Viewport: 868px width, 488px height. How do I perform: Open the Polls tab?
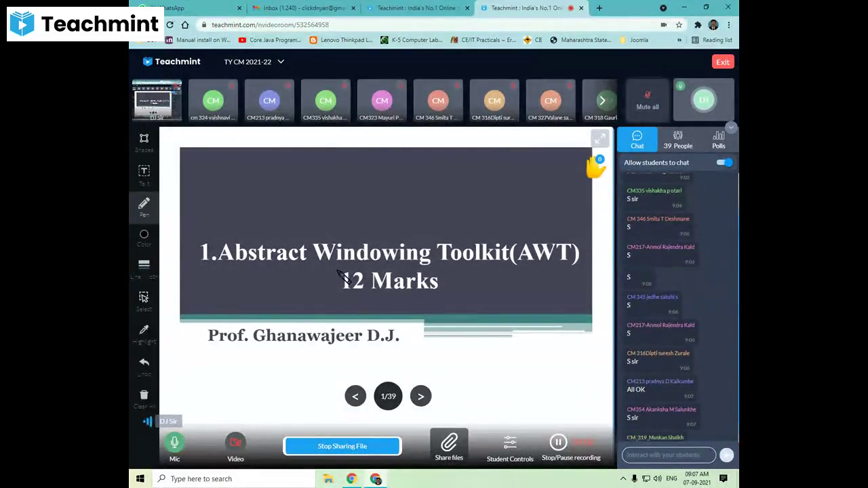click(719, 140)
